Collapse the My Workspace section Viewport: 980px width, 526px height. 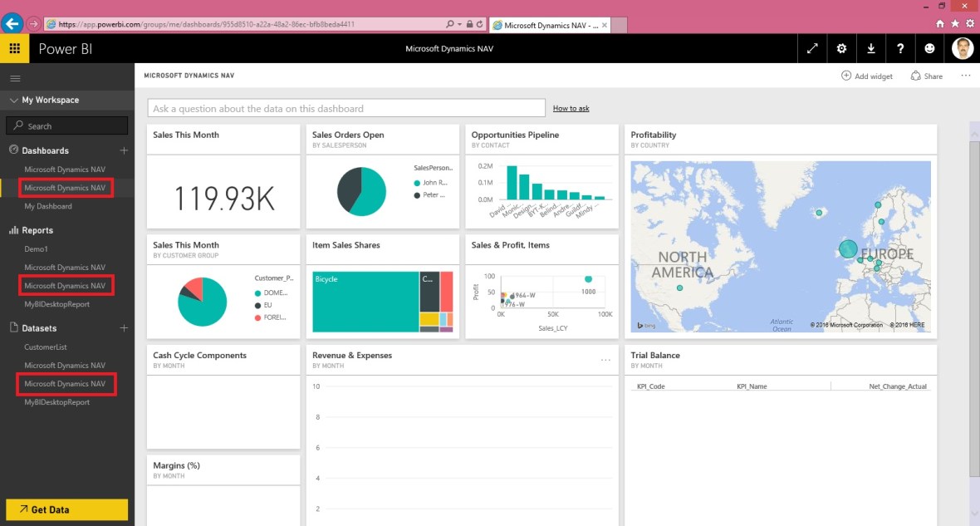click(14, 100)
